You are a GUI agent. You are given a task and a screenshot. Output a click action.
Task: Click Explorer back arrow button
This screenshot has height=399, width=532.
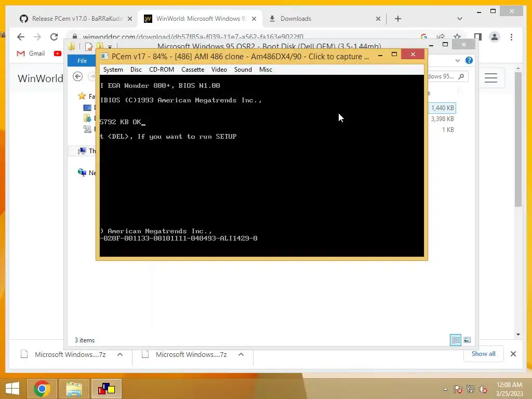point(78,76)
